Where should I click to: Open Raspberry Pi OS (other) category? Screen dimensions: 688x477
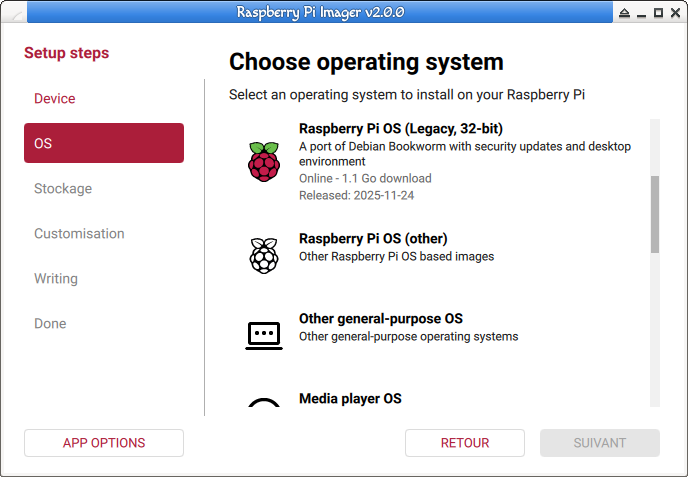coord(440,256)
